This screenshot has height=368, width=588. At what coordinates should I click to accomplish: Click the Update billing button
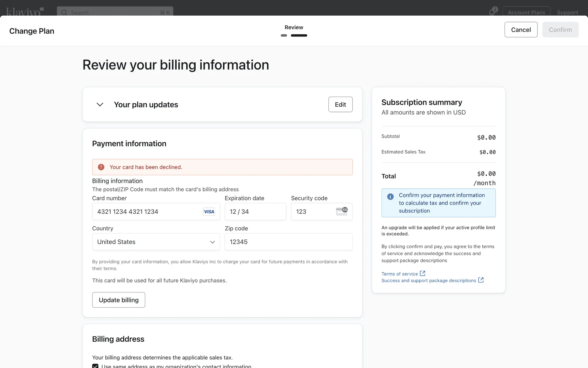(x=119, y=300)
